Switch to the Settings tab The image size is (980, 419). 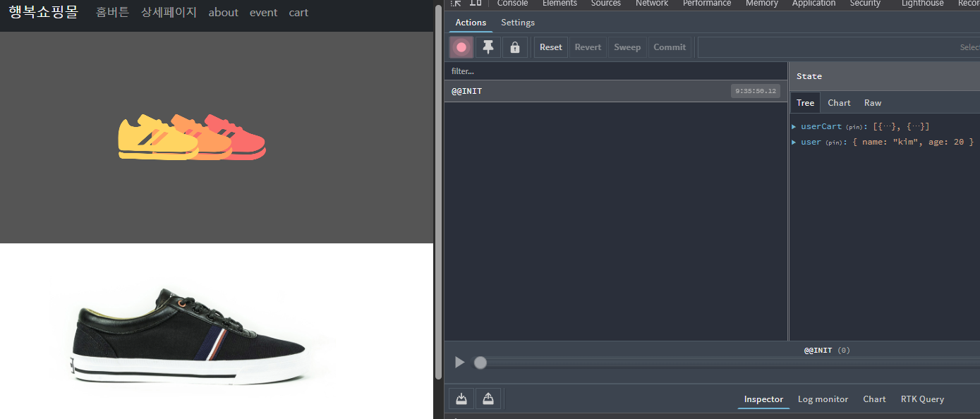[518, 23]
